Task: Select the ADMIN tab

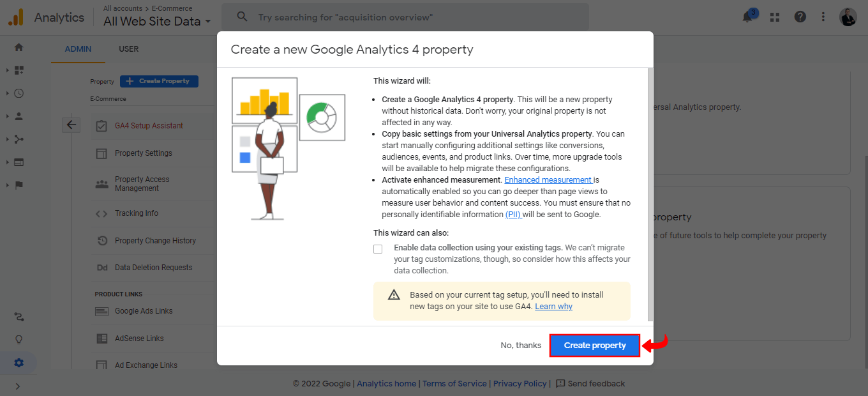Action: coord(78,49)
